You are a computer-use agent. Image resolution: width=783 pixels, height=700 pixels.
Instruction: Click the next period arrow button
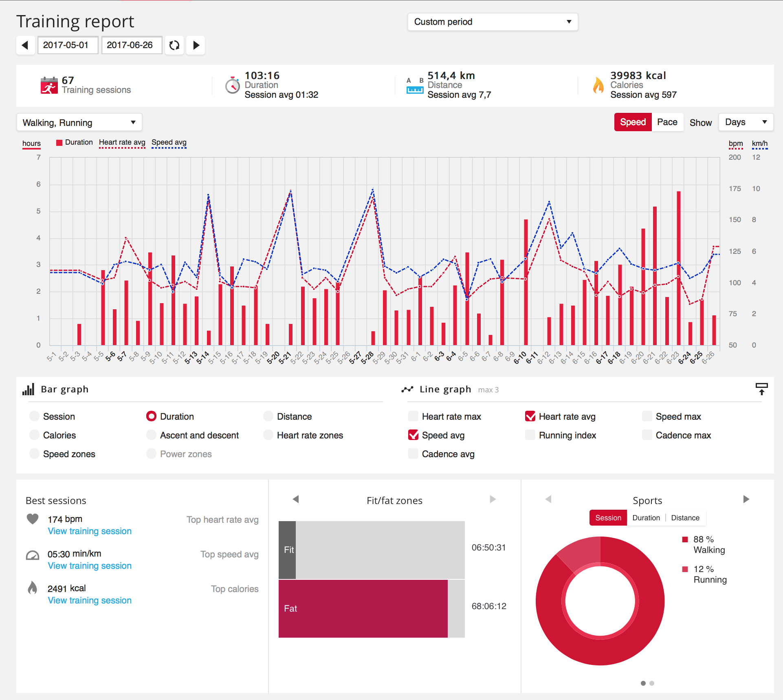pyautogui.click(x=196, y=45)
